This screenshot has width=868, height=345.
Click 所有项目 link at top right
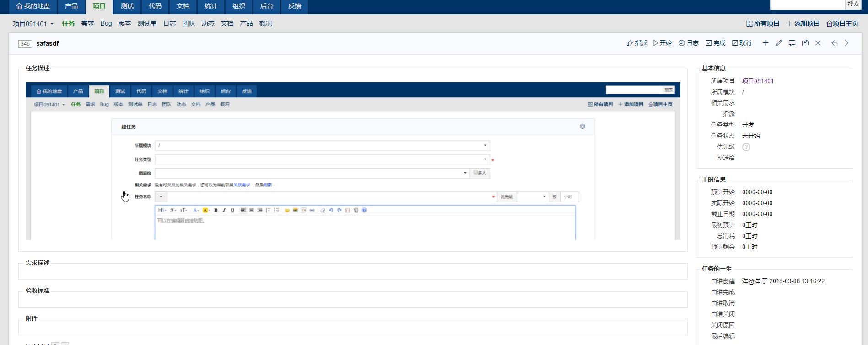click(763, 24)
